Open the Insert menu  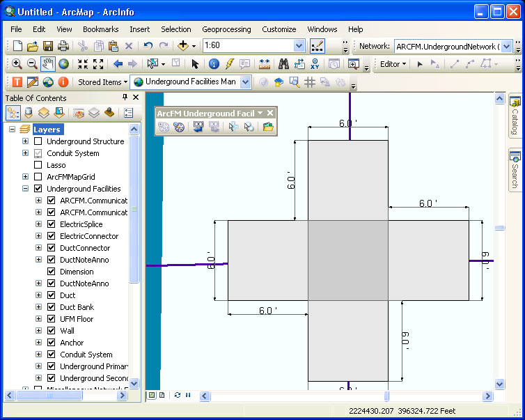tap(140, 29)
